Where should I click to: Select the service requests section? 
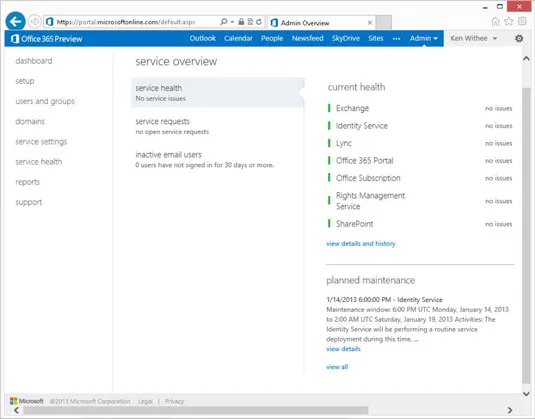[217, 126]
